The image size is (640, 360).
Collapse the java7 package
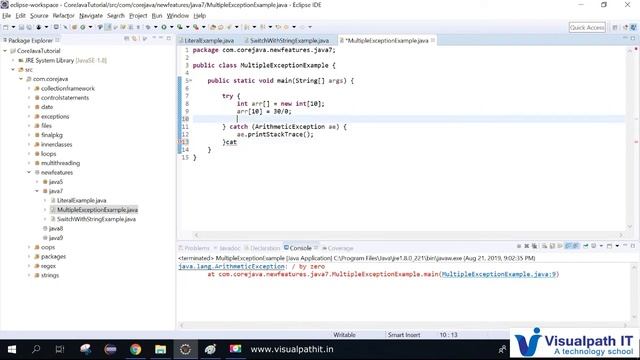pyautogui.click(x=37, y=191)
